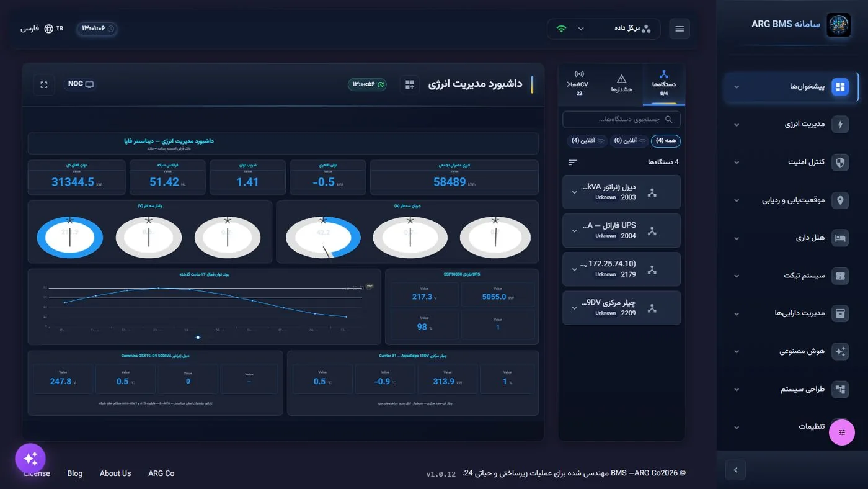This screenshot has height=489, width=868.
Task: Collapse the sidebar with the bottom arrow button
Action: coord(735,470)
